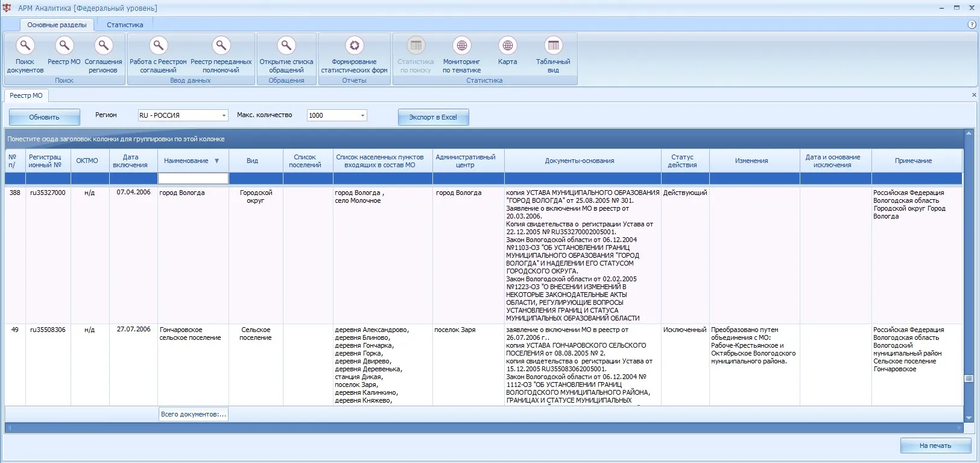Screen dimensions: 980x463
Task: Switch to Основные разделы ribbon tab
Action: pyautogui.click(x=57, y=25)
